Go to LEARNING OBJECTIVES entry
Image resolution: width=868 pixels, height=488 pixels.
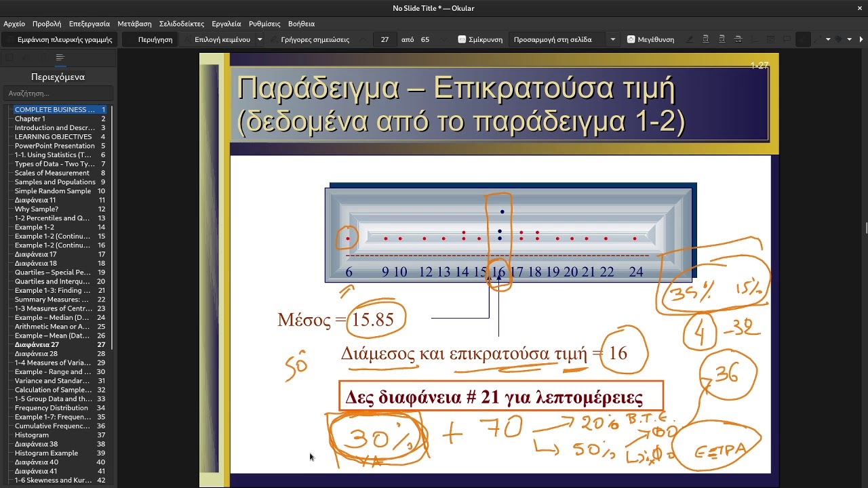tap(60, 137)
